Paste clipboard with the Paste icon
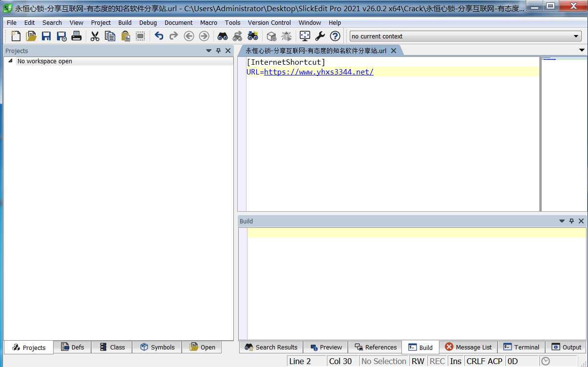The image size is (588, 367). click(x=125, y=36)
